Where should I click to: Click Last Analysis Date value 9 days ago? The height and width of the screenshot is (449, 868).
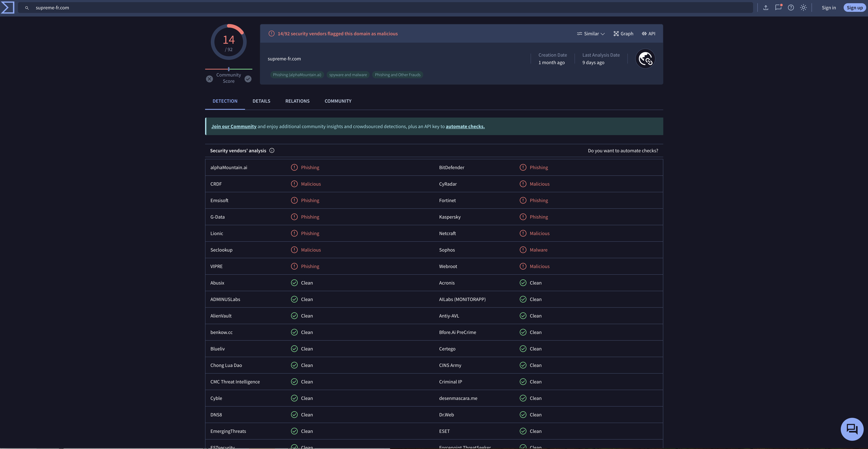[x=593, y=63]
